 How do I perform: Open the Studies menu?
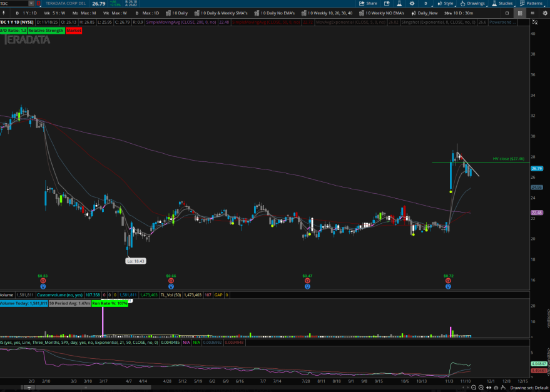pyautogui.click(x=502, y=4)
